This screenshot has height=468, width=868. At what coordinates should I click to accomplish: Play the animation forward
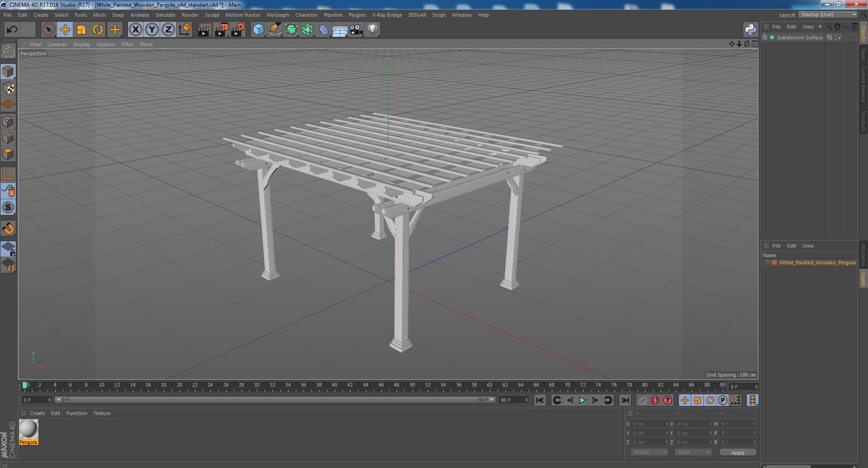point(582,400)
